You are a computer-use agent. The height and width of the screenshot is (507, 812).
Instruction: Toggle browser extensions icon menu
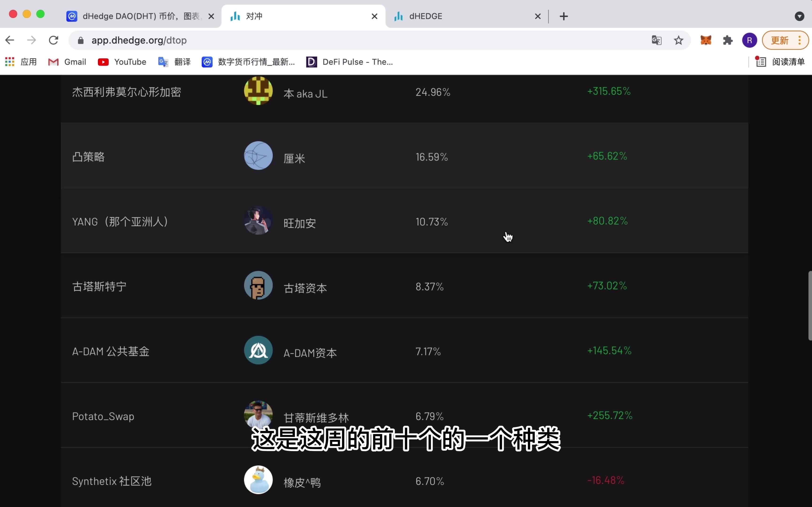click(x=728, y=40)
